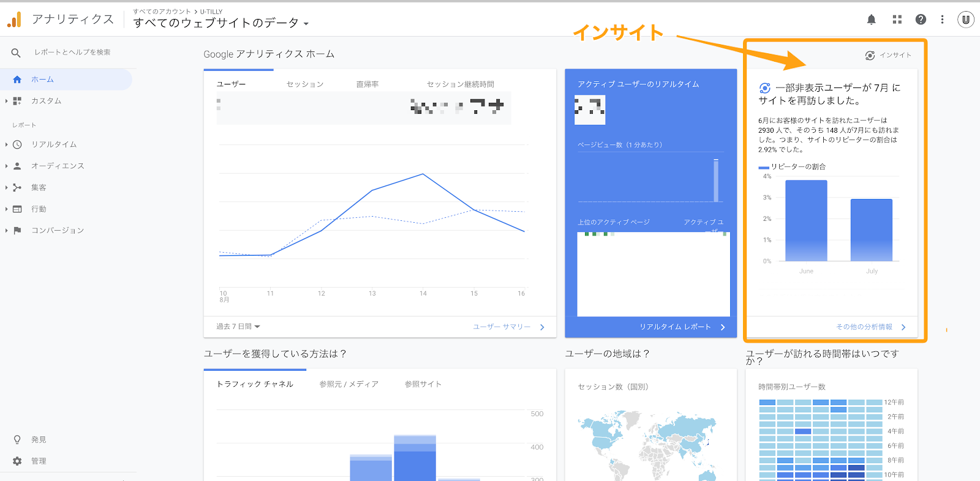
Task: Expand the オーディエンス section arrow
Action: pyautogui.click(x=6, y=166)
